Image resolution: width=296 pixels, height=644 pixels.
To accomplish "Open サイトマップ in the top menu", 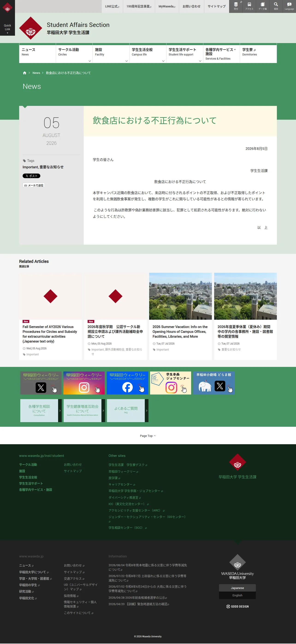I will click(x=217, y=6).
